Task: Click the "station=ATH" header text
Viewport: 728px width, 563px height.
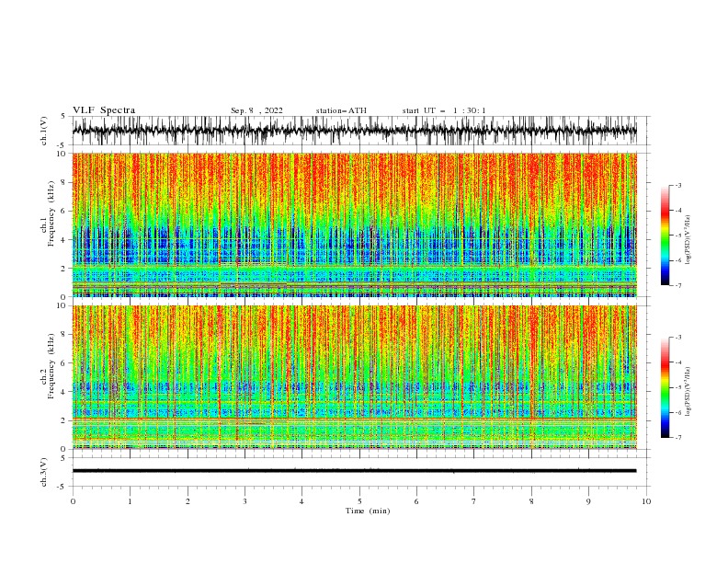Action: coord(341,110)
